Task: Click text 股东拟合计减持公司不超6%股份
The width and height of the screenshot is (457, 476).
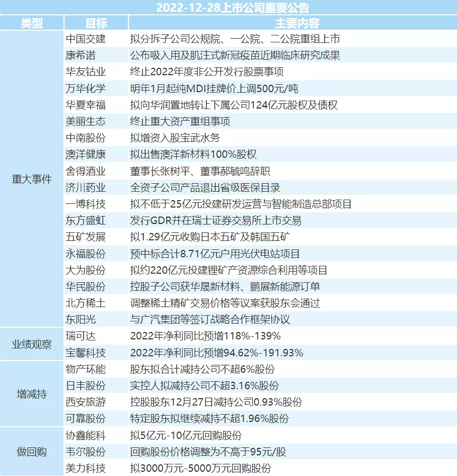Action: pos(202,369)
